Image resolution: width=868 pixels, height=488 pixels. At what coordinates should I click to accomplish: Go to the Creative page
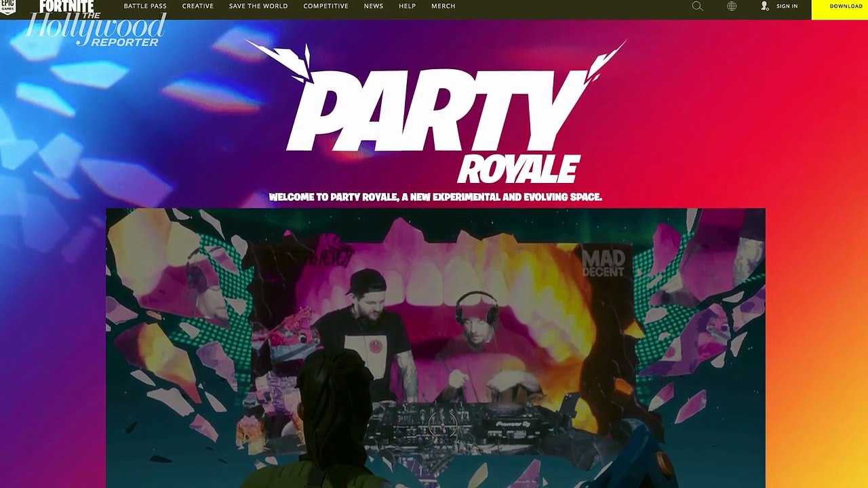(x=198, y=6)
